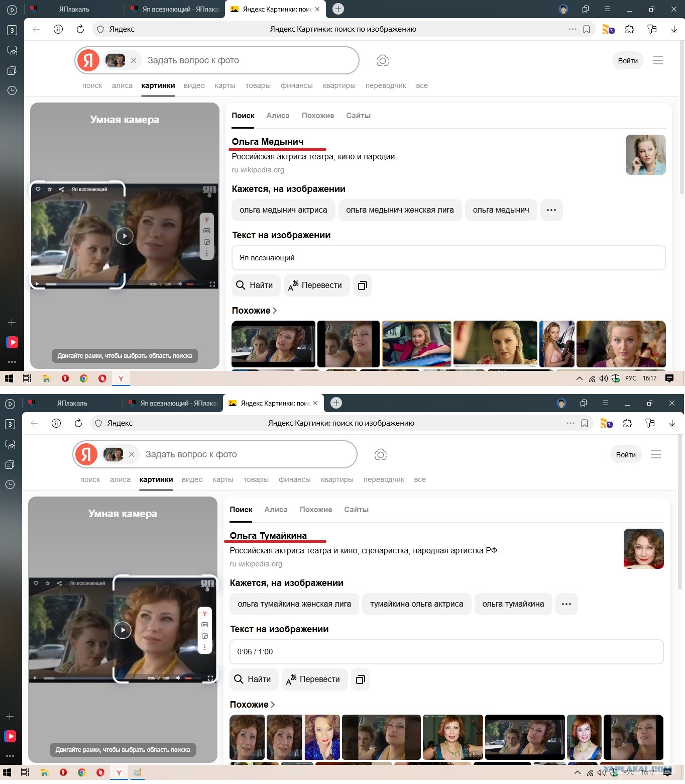Open Ольга Тумайкина portrait thumbnail beside Wikipedia description
Screen dimensions: 685x784
pyautogui.click(x=644, y=549)
